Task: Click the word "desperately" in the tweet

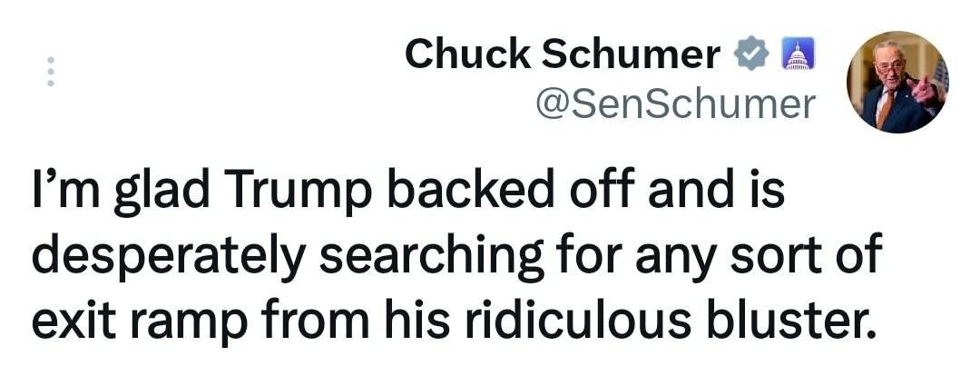Action: pyautogui.click(x=174, y=256)
